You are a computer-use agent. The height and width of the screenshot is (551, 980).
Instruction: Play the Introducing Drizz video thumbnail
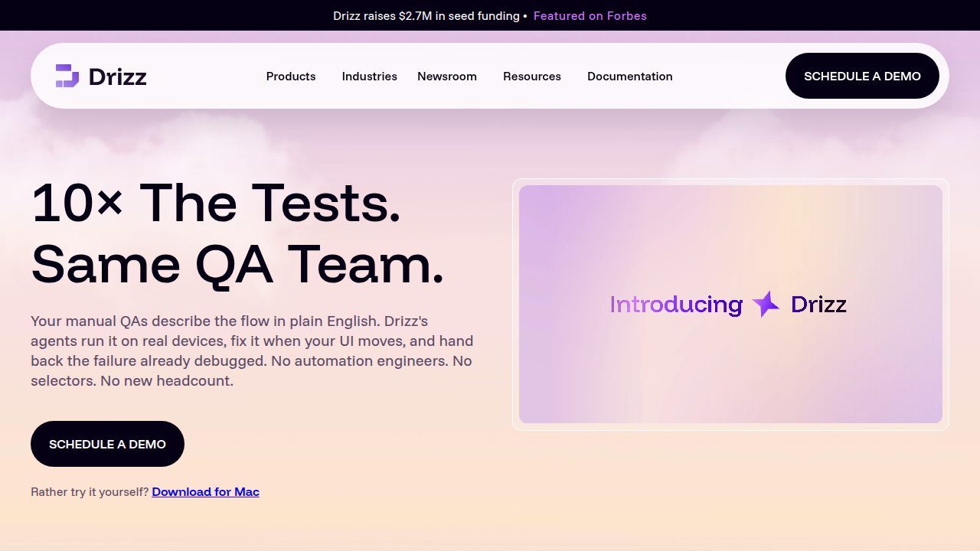point(730,305)
